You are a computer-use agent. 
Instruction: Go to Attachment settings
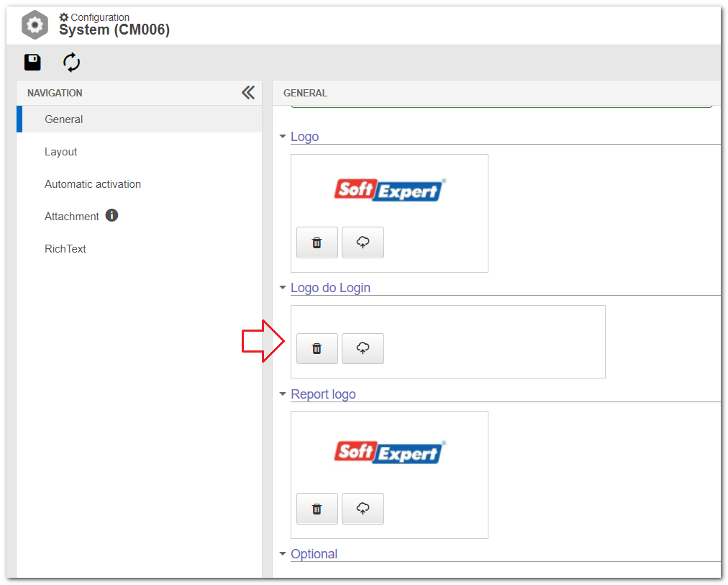[71, 217]
